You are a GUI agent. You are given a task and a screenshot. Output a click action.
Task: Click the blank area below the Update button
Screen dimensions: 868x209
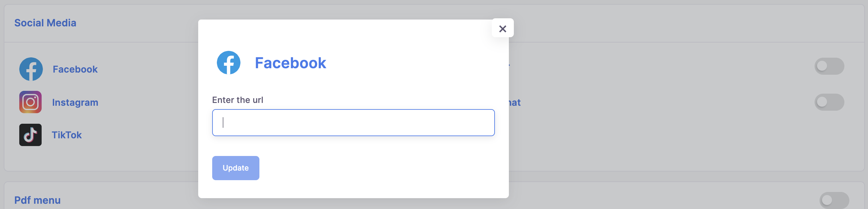click(353, 189)
